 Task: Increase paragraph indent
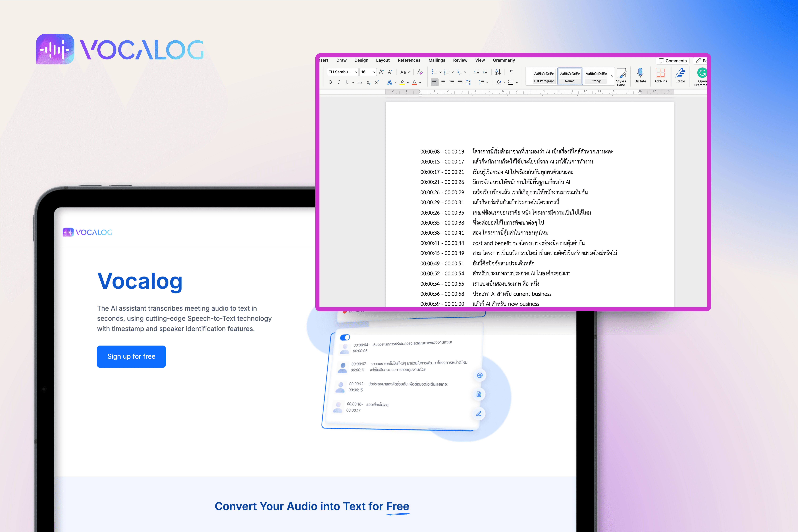click(x=485, y=72)
